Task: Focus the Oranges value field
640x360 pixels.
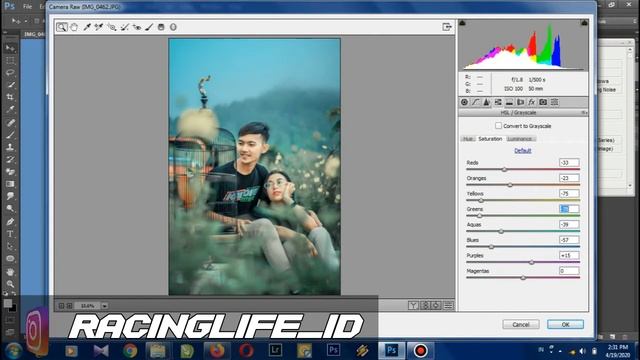Action: coord(569,178)
